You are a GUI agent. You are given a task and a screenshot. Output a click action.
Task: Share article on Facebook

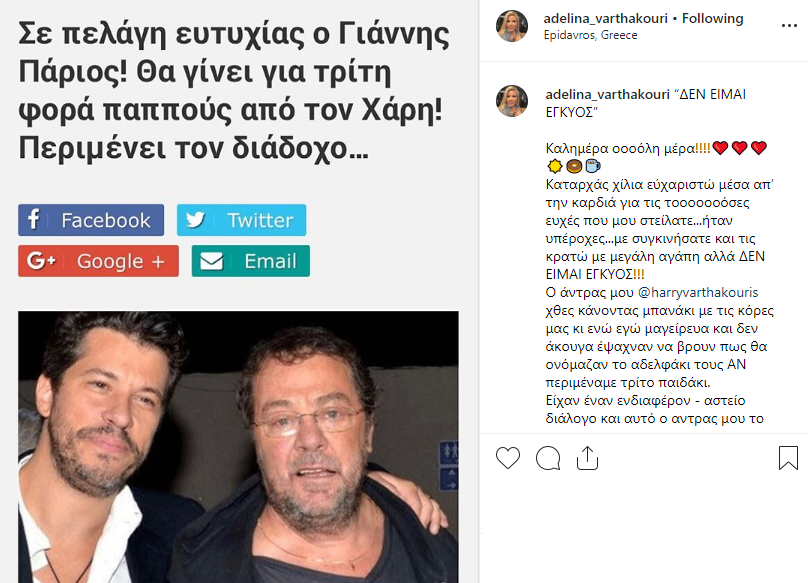pos(91,220)
